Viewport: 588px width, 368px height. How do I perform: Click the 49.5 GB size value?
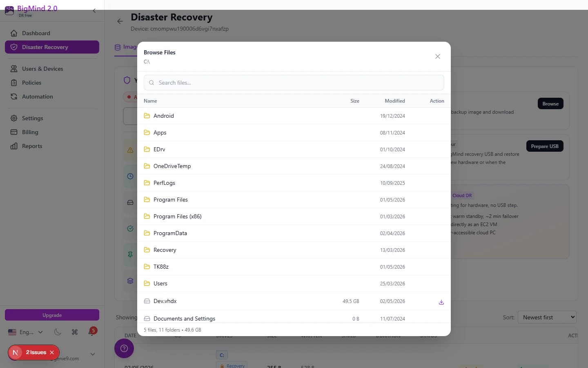(351, 301)
